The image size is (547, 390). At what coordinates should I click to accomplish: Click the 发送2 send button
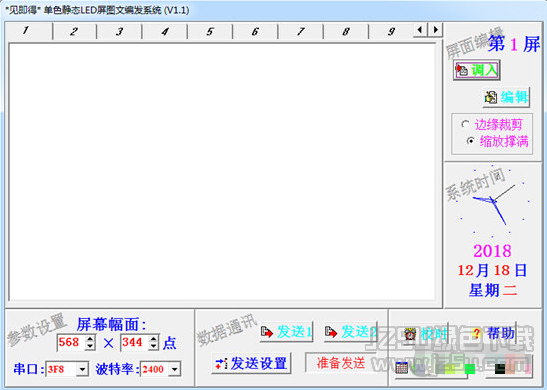point(351,332)
